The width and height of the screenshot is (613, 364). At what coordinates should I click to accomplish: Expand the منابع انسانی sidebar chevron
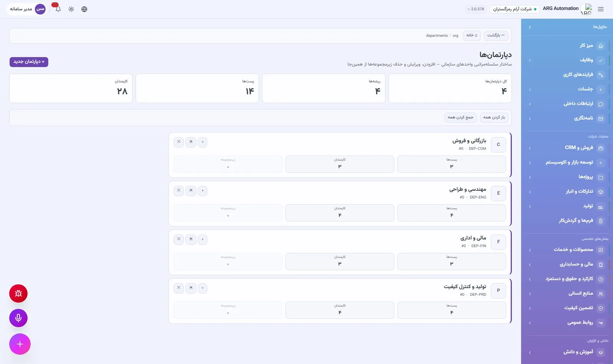pos(530,294)
